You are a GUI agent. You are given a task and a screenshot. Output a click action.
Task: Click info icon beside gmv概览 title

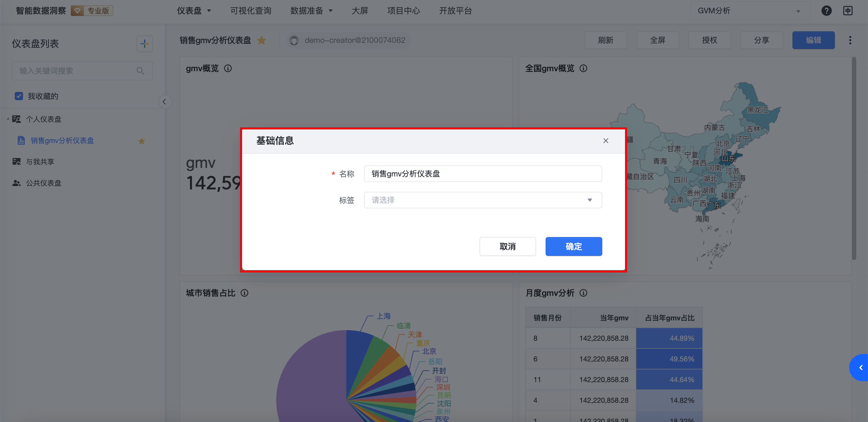(228, 69)
